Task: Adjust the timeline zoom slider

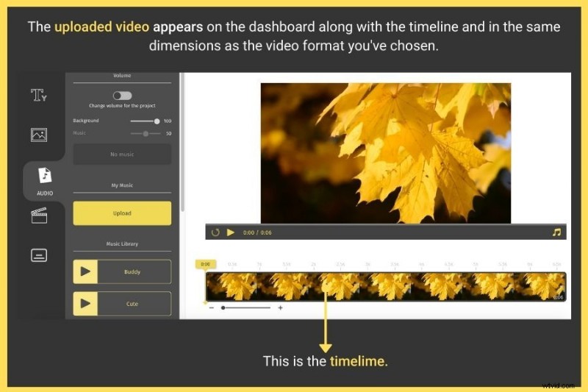Action: (x=246, y=307)
